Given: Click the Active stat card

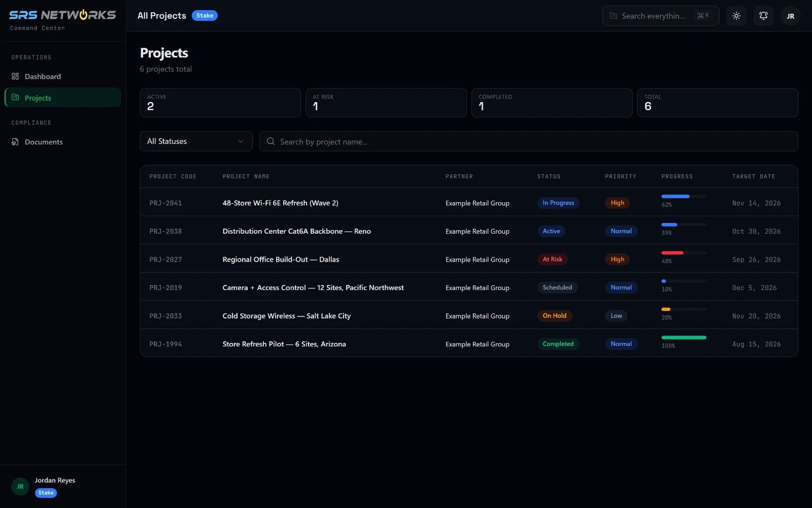Looking at the screenshot, I should 220,103.
